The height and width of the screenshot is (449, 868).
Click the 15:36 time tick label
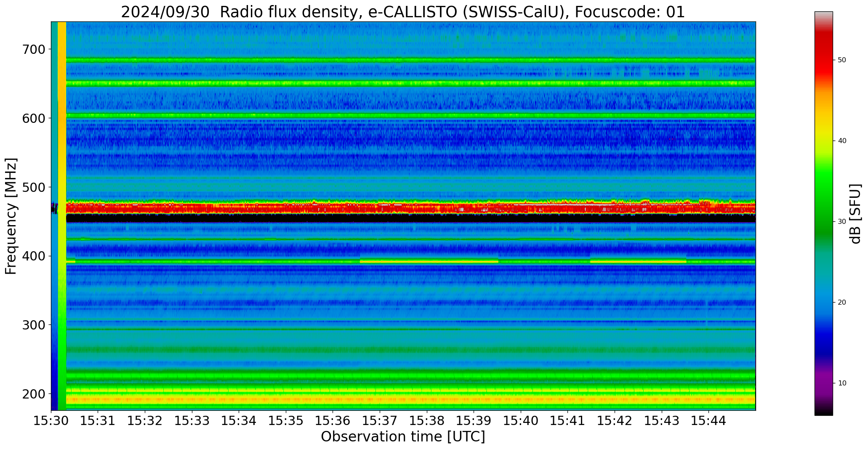(333, 420)
